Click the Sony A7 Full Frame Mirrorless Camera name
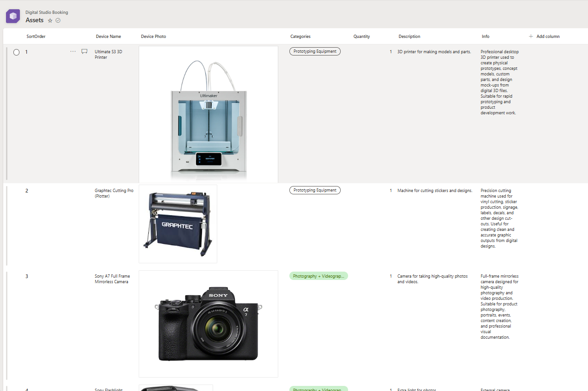This screenshot has width=588, height=391. (112, 279)
